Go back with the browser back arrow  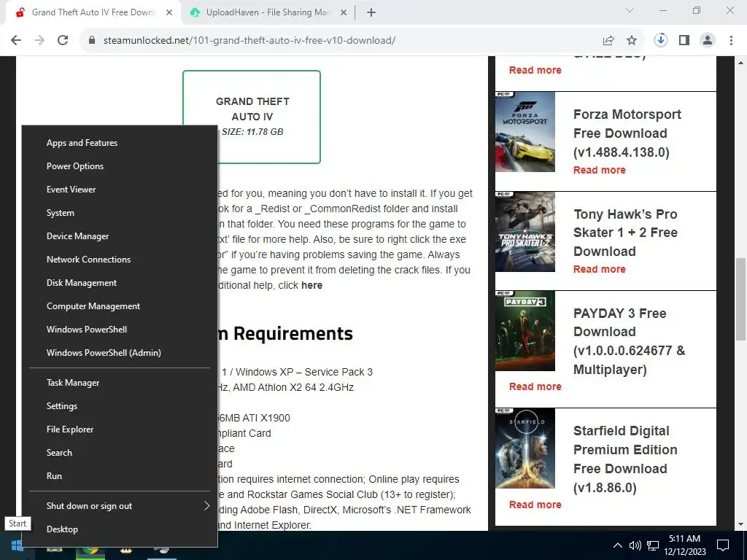16,41
